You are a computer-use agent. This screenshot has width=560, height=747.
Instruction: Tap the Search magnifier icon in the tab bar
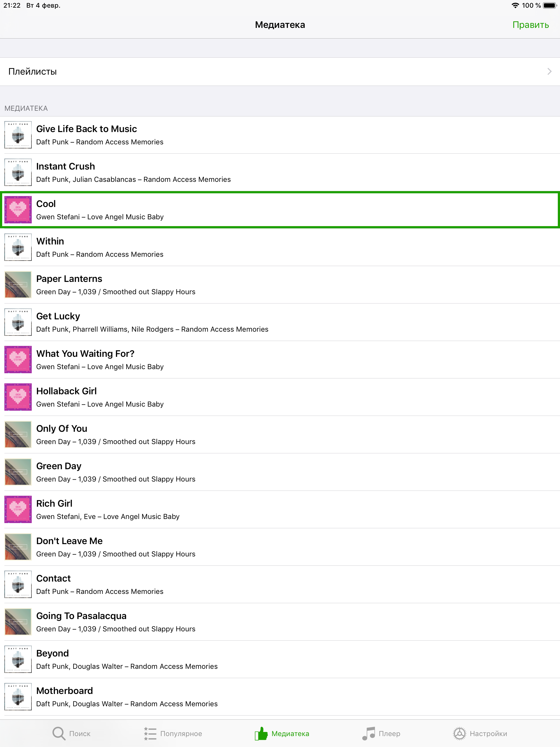[59, 733]
